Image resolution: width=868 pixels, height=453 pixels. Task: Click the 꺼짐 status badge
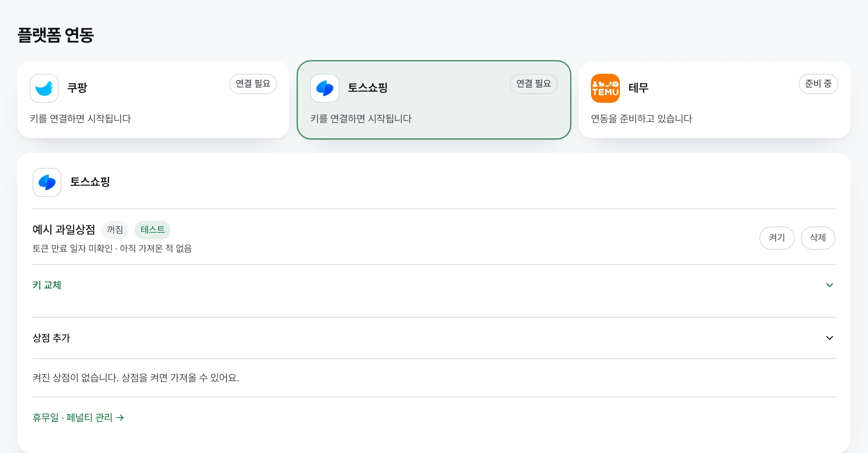coord(115,230)
